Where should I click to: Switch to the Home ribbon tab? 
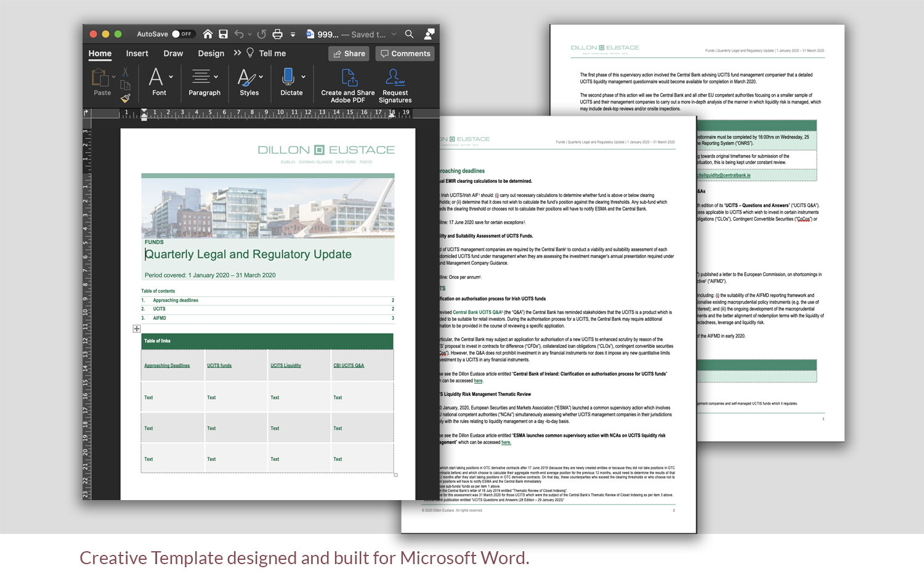tap(100, 54)
